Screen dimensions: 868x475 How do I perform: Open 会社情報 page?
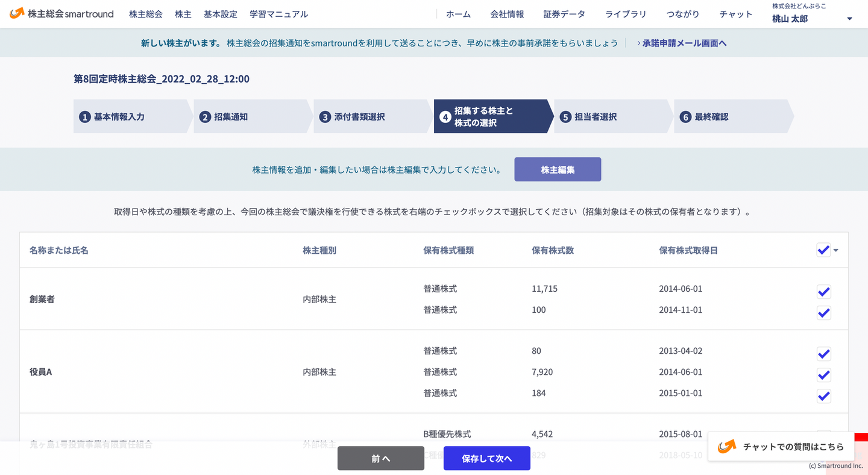coord(507,14)
